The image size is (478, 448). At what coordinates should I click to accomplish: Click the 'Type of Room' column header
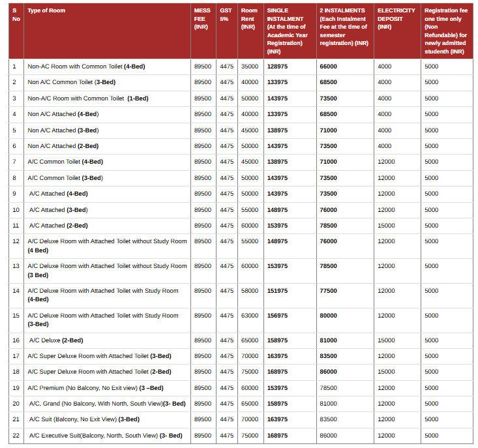(x=46, y=10)
